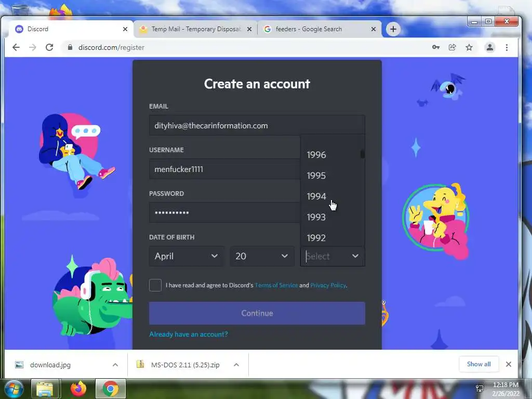Open the day dropdown showing 20
The image size is (532, 399).
262,256
